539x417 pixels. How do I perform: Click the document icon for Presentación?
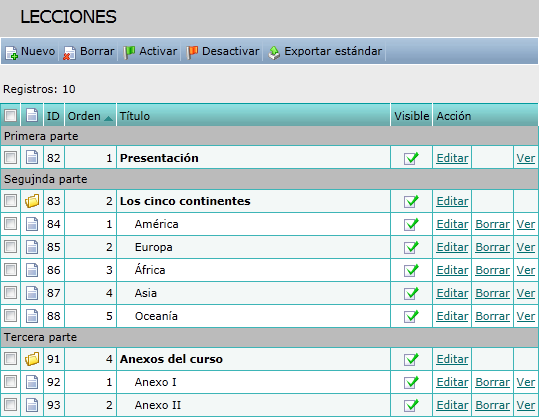(x=32, y=158)
